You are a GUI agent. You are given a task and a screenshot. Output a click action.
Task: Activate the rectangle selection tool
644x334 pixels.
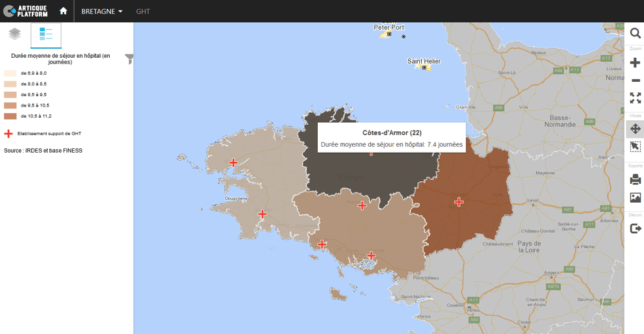tap(635, 148)
